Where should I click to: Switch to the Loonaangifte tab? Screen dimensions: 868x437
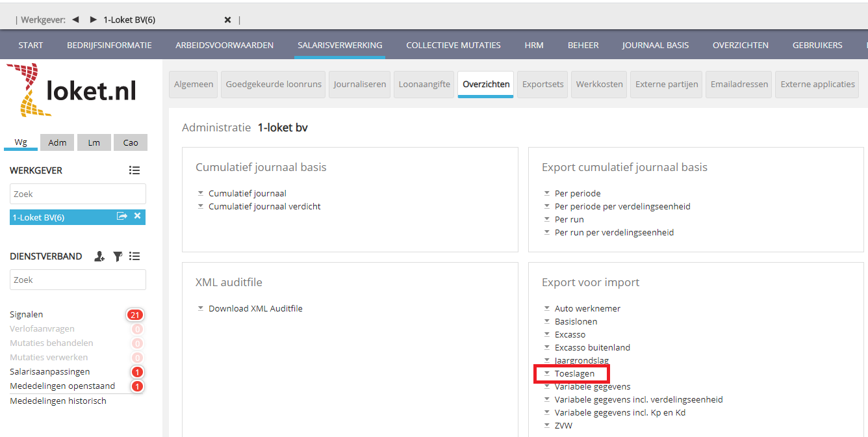click(x=424, y=85)
